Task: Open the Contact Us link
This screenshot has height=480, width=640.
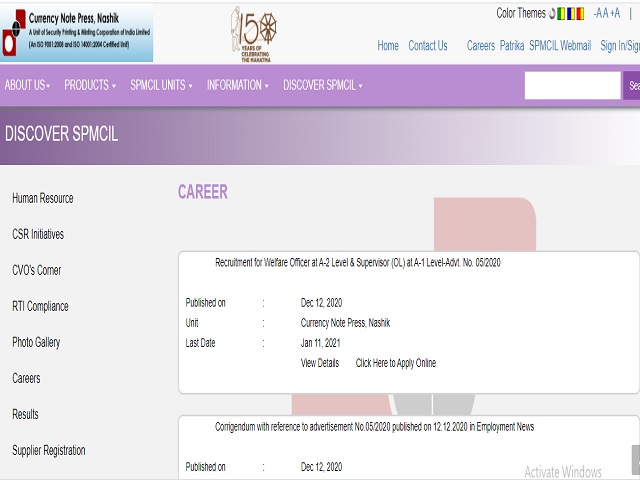Action: tap(428, 46)
